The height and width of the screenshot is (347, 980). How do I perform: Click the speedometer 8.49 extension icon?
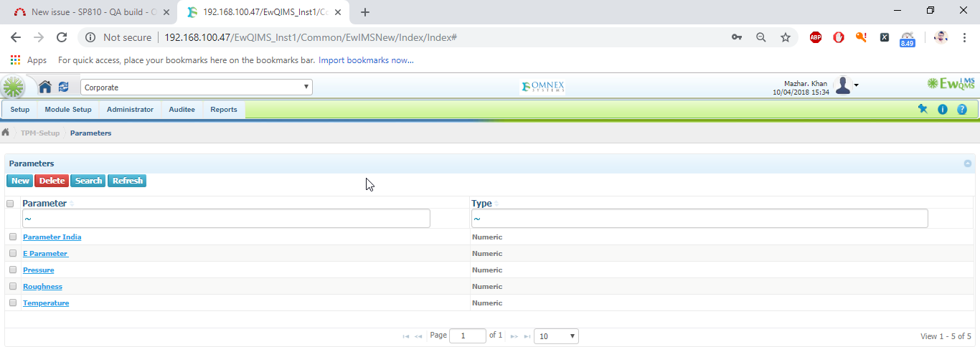tap(908, 39)
